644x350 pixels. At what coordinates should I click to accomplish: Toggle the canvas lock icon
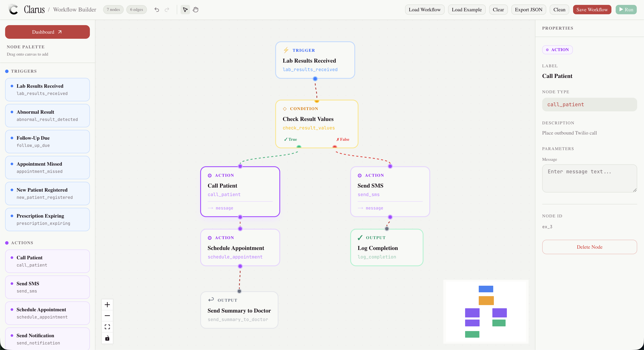(107, 338)
